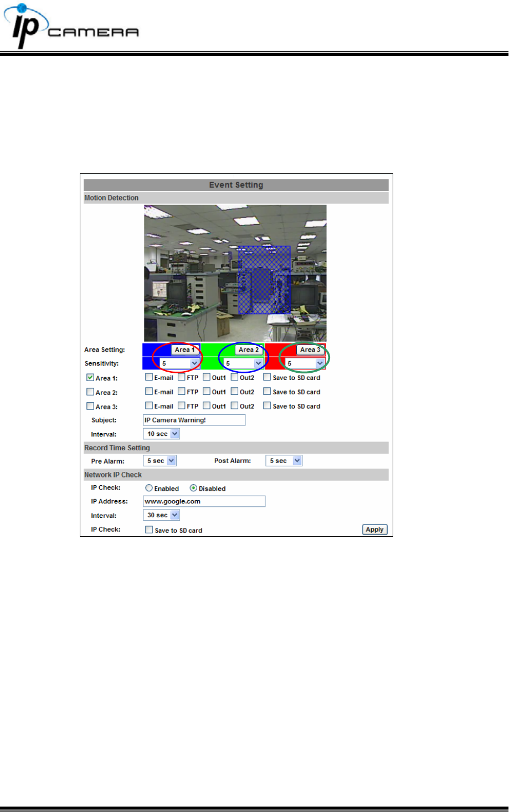Click the IP Camera logo
The image size is (509, 812).
(x=71, y=25)
